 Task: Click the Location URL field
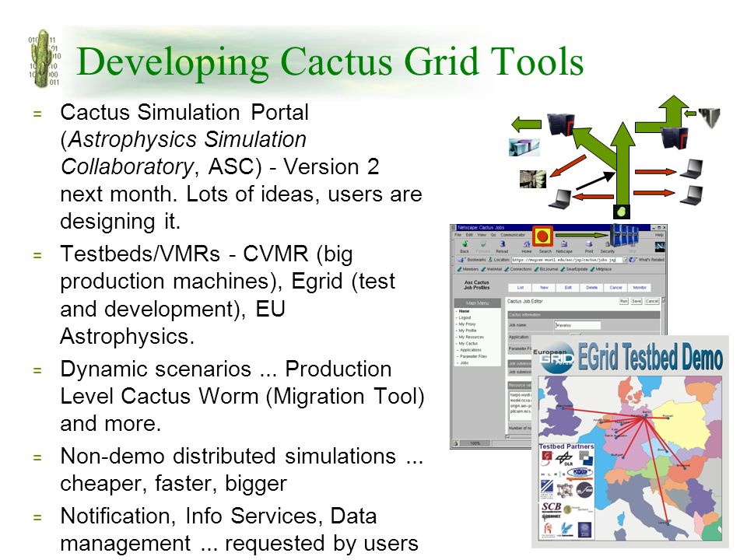click(x=567, y=260)
